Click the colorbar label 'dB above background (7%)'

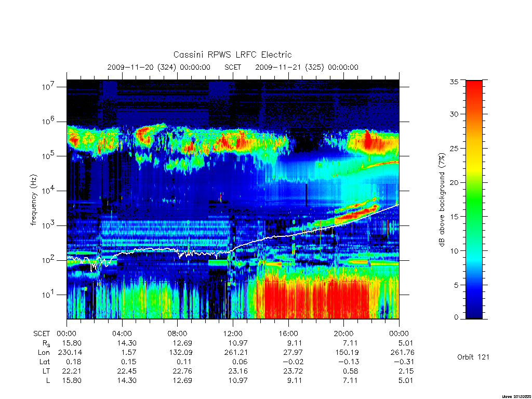point(442,200)
